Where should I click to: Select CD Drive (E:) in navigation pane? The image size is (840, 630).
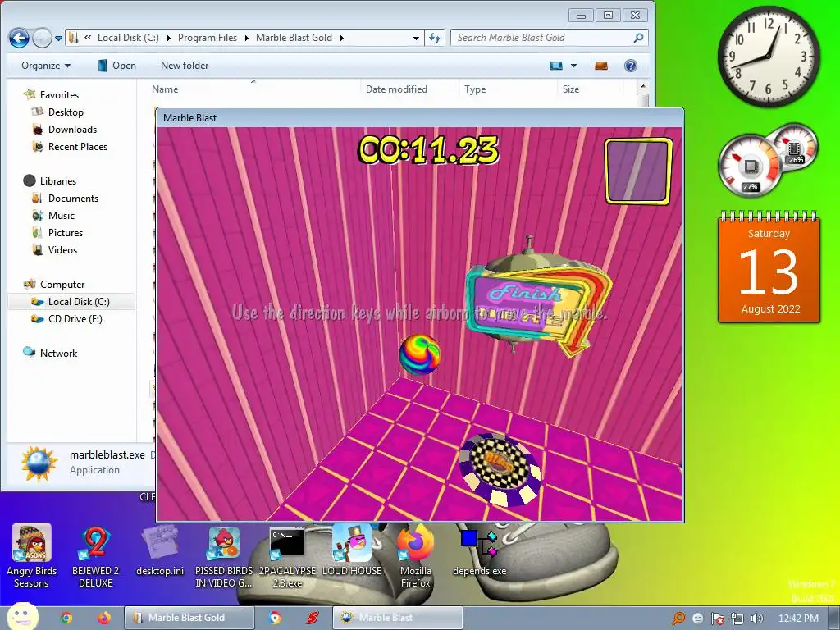click(x=75, y=318)
